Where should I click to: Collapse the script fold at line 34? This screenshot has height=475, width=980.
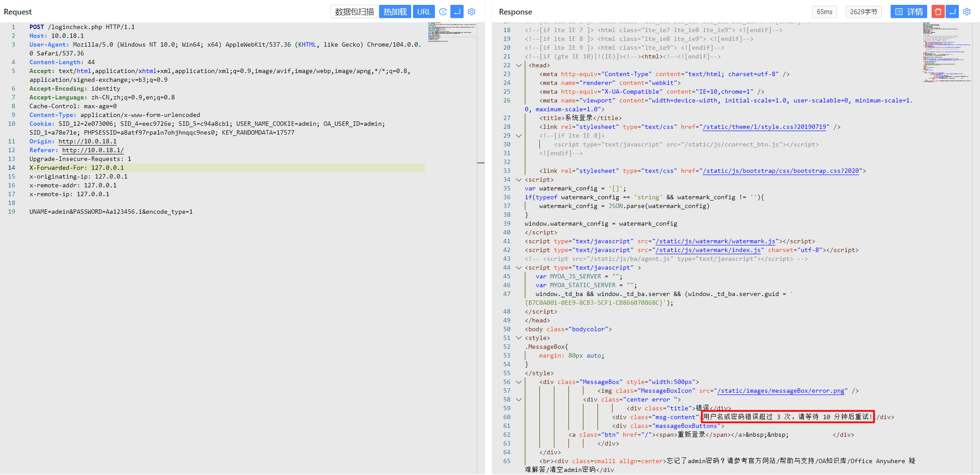(x=519, y=180)
